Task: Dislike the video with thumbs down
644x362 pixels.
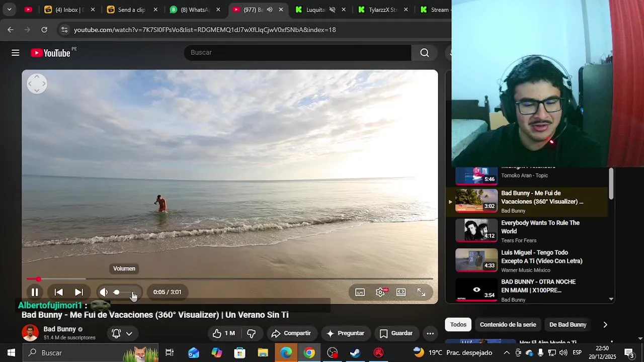Action: (252, 333)
